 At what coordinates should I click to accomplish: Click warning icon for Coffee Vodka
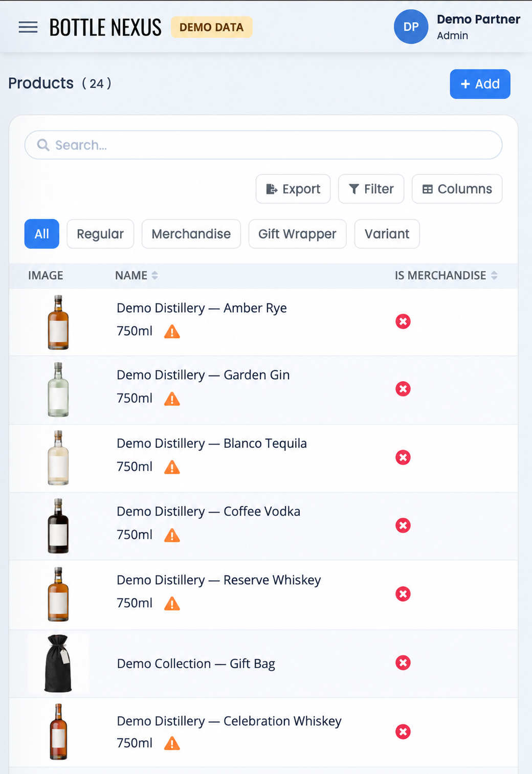pos(172,536)
